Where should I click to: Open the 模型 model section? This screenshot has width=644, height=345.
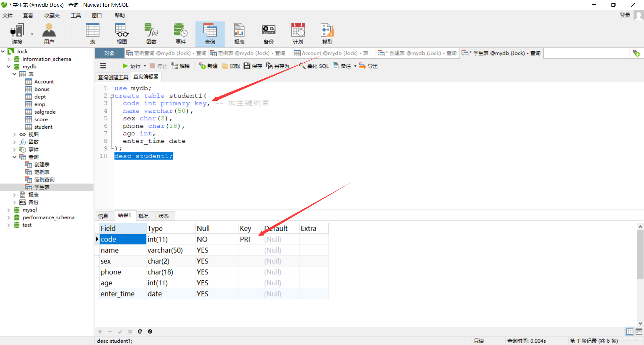(327, 33)
